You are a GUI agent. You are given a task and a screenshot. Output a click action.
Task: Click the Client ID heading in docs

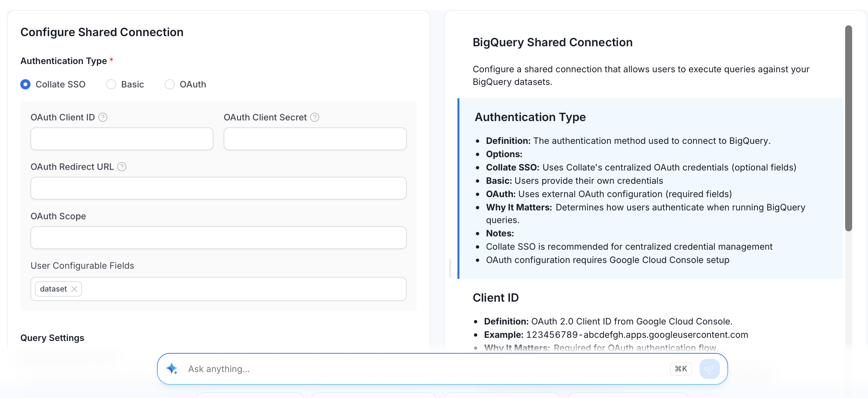pos(496,298)
